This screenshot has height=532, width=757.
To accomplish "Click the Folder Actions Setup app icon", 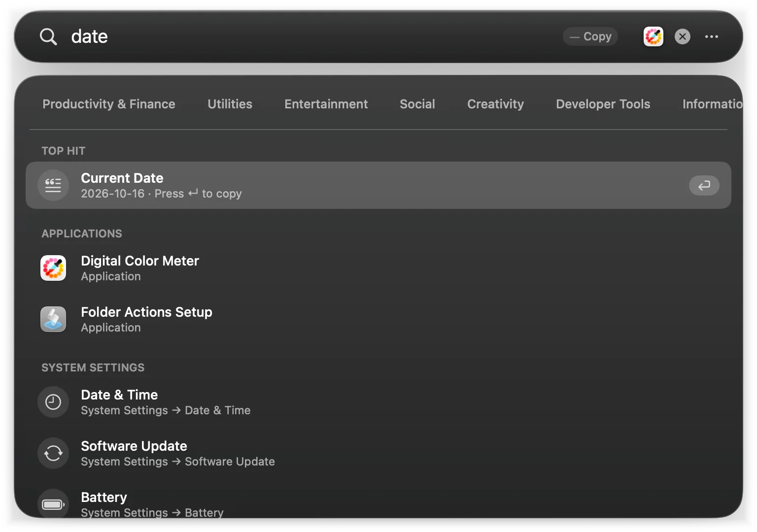I will [x=53, y=319].
